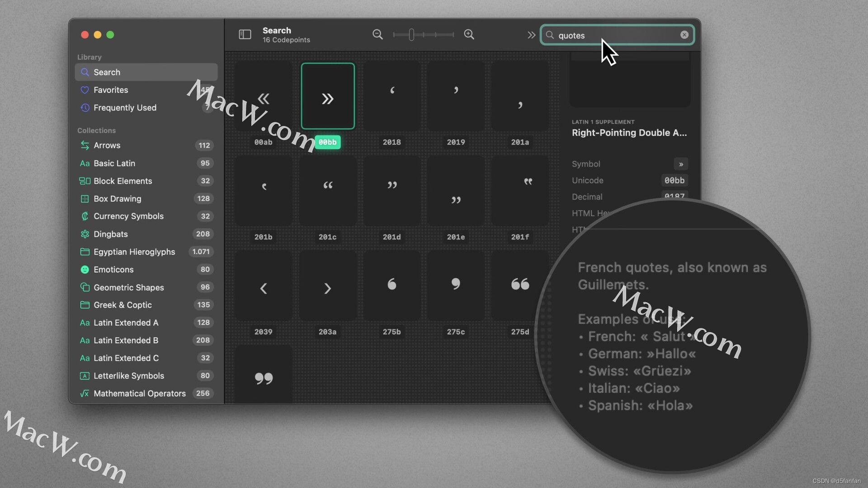Clear the quotes search with the x button
The height and width of the screenshot is (488, 868).
coord(684,35)
